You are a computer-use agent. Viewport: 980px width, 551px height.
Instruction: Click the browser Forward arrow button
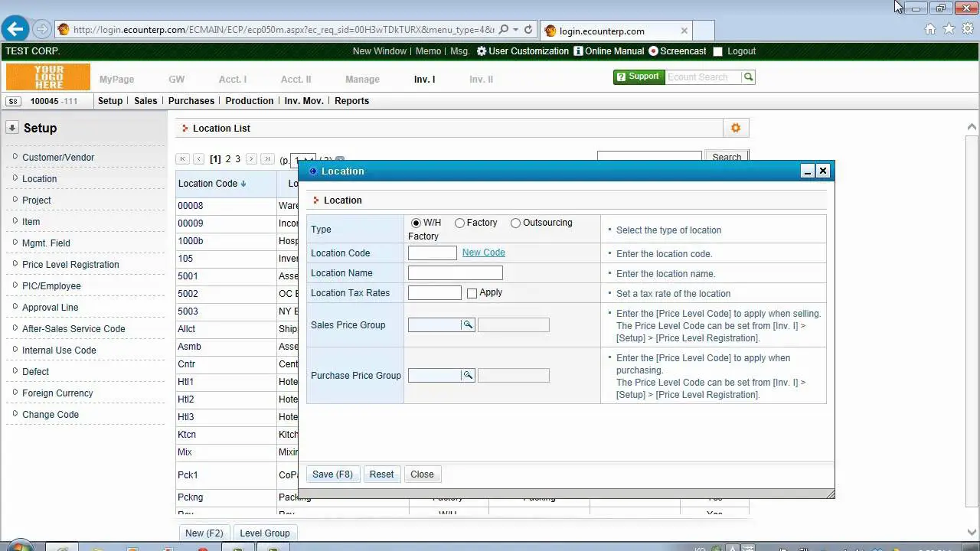42,30
